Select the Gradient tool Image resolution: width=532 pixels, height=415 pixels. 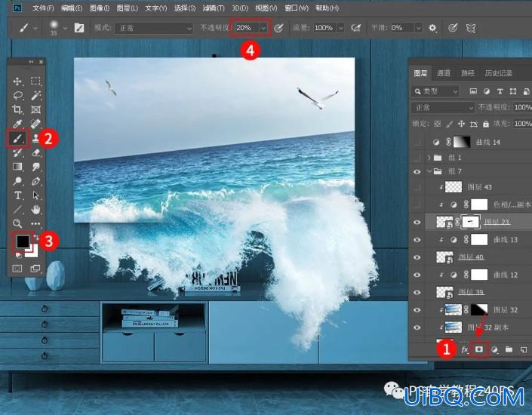(x=17, y=167)
